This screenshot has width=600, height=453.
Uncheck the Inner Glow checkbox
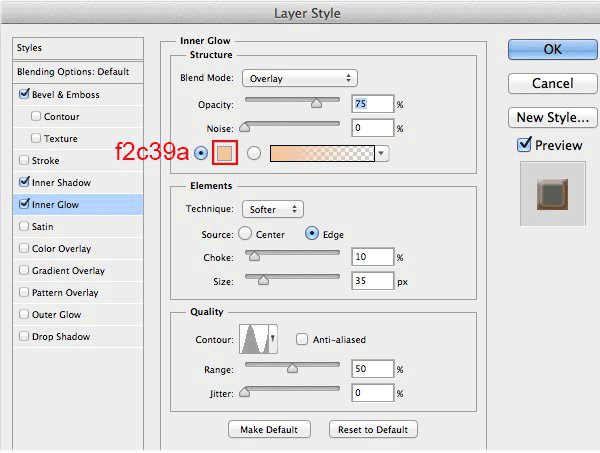[x=24, y=204]
